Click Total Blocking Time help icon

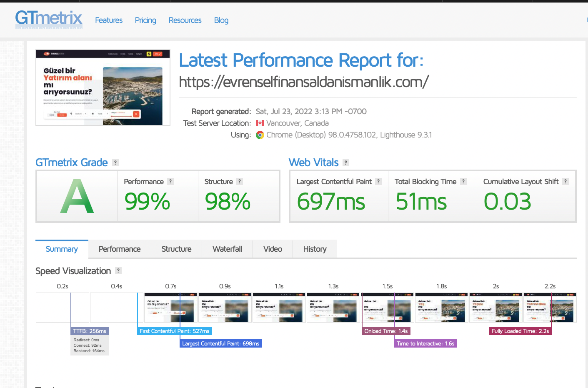pyautogui.click(x=463, y=181)
